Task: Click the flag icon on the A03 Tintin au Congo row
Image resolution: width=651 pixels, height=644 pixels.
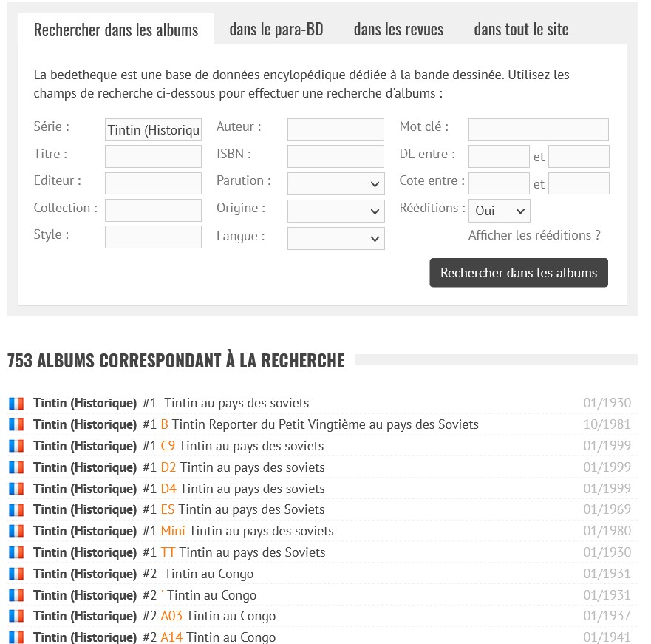Action: pyautogui.click(x=16, y=616)
